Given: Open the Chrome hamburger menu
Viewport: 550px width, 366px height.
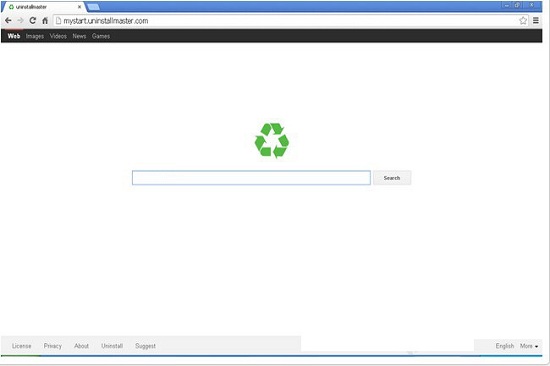Looking at the screenshot, I should pyautogui.click(x=536, y=21).
